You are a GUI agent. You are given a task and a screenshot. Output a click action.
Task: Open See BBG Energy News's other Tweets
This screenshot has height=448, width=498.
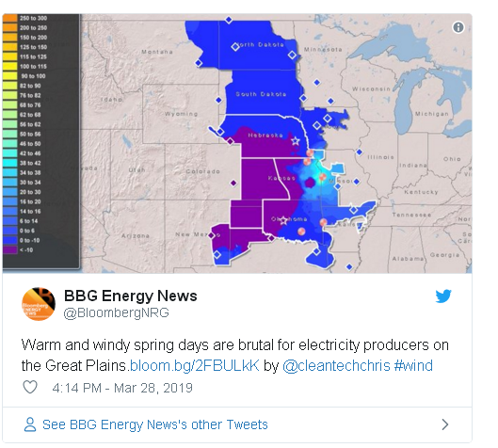155,424
